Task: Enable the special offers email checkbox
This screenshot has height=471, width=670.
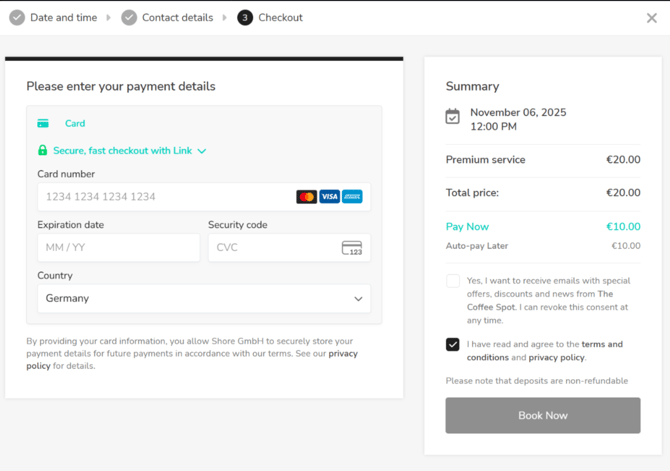Action: coord(453,281)
